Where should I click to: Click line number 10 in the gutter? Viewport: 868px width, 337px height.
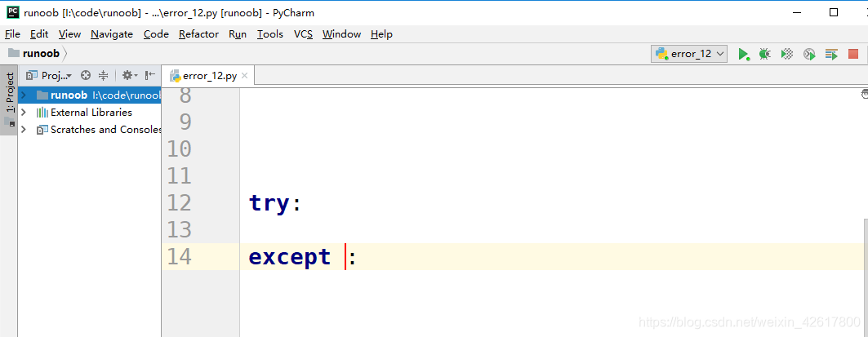[x=179, y=149]
